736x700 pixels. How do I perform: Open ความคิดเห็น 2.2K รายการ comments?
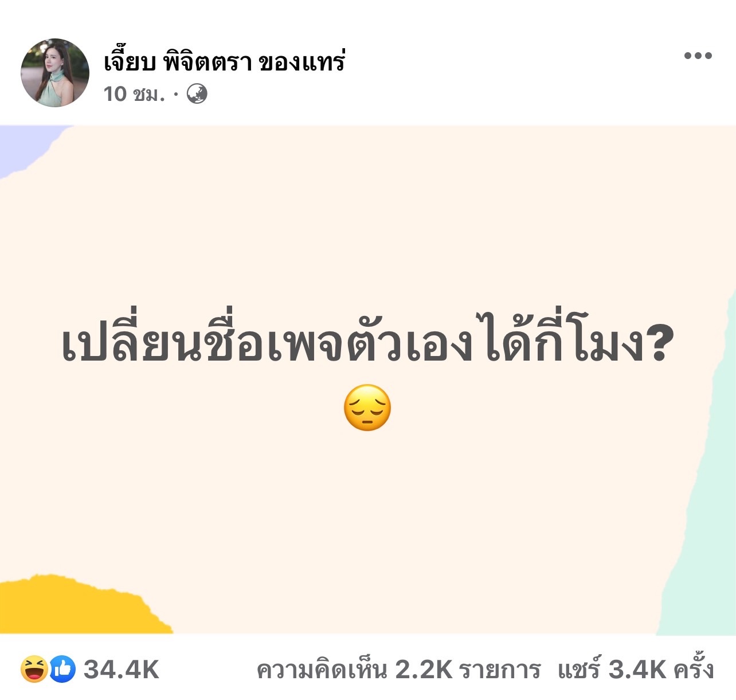point(398,670)
